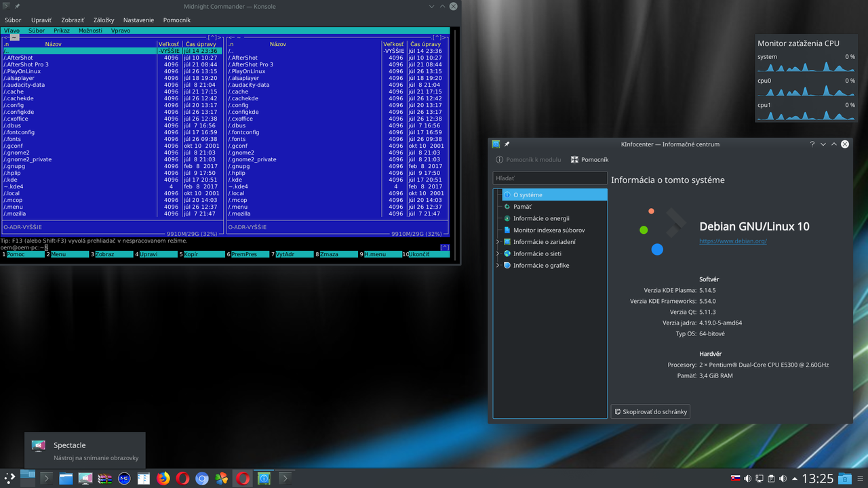
Task: Toggle keep-above chevron in KInfocenter title bar
Action: click(834, 144)
